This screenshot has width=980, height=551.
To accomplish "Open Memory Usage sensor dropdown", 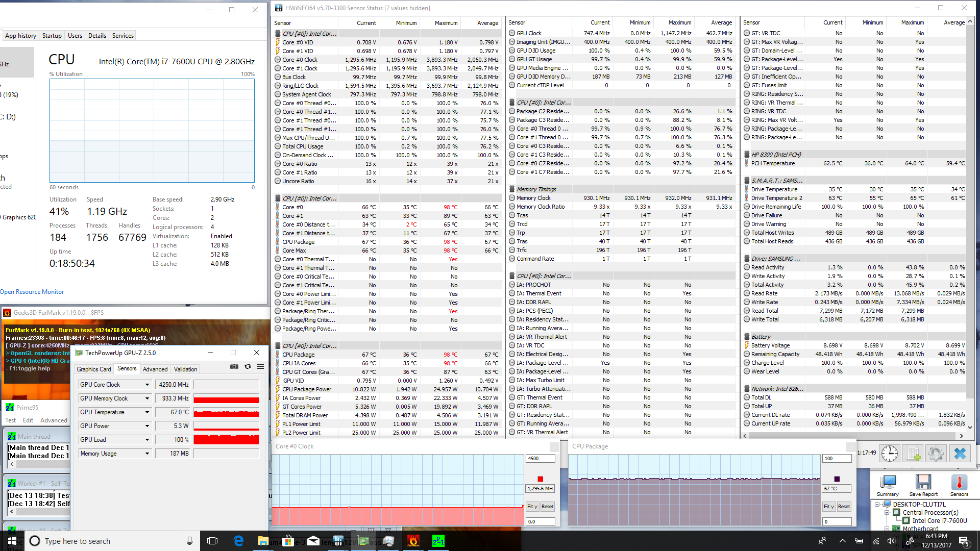I will (x=147, y=454).
